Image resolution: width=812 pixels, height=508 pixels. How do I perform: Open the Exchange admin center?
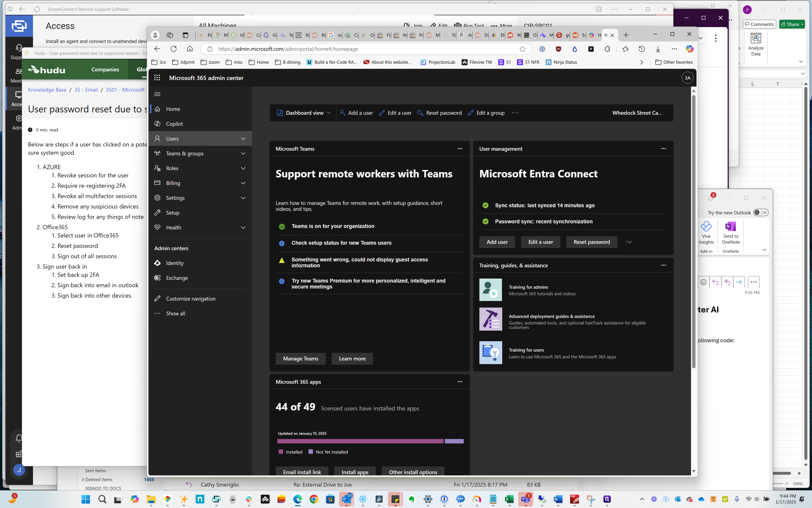click(200, 278)
